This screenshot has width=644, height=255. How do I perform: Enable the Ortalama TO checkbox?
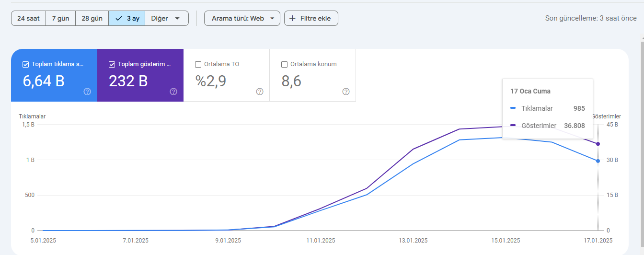(x=198, y=64)
